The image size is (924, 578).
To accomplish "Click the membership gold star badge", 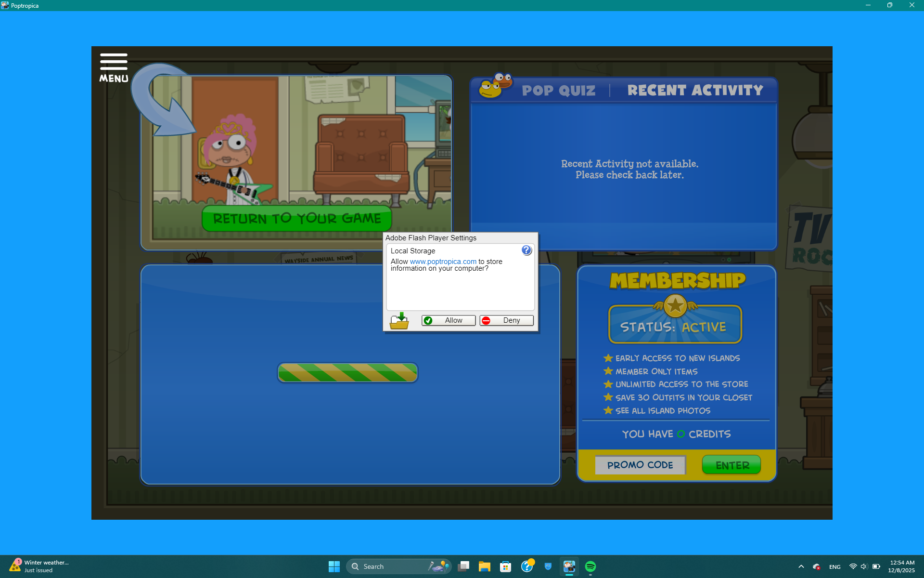I will pos(675,305).
